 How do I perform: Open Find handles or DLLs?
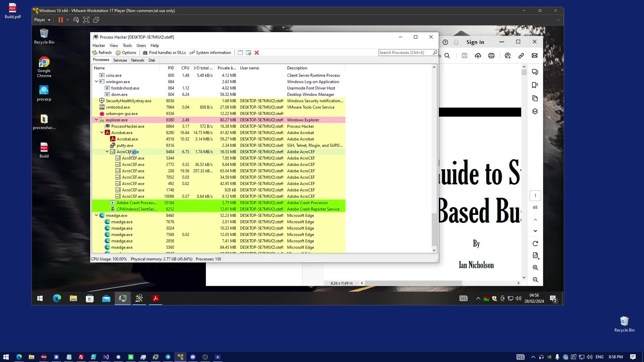(164, 53)
